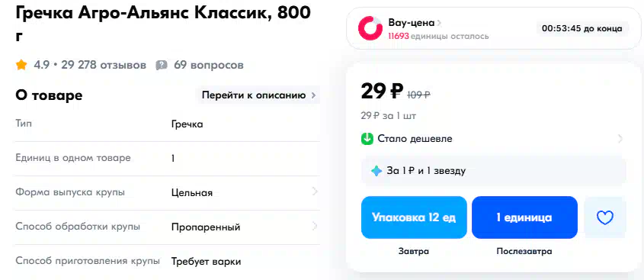Expand Форма выпуска крупы row chevron
Viewport: 644px width, 280px height.
pyautogui.click(x=315, y=191)
